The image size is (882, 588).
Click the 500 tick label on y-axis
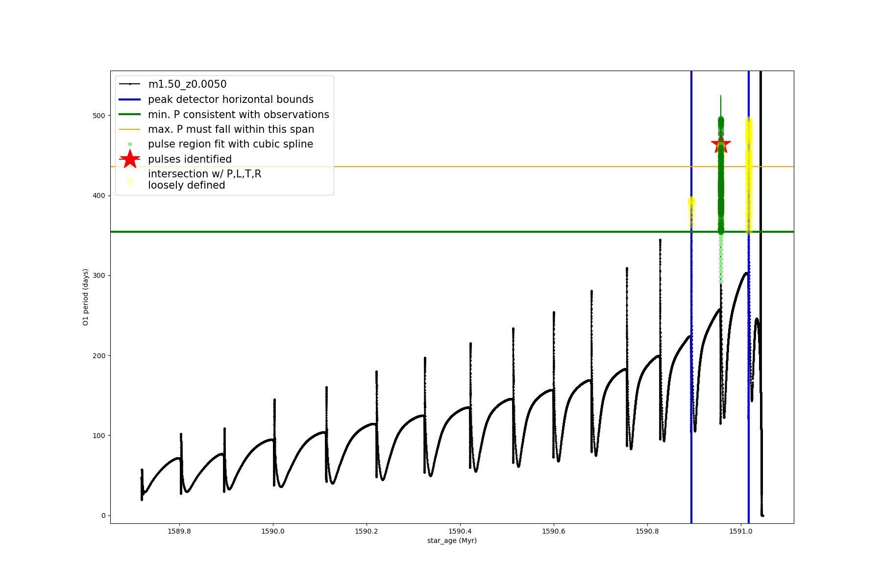tap(99, 116)
